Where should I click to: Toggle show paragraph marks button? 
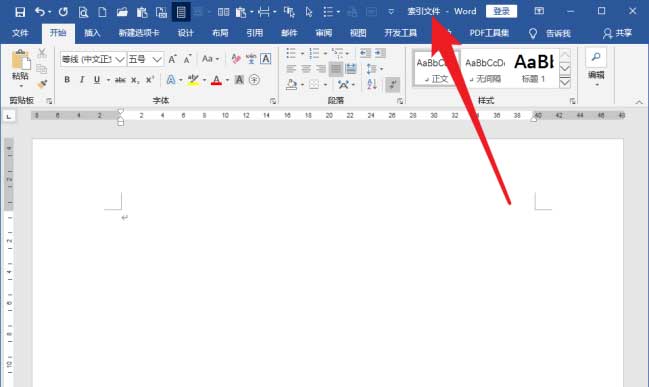click(392, 85)
